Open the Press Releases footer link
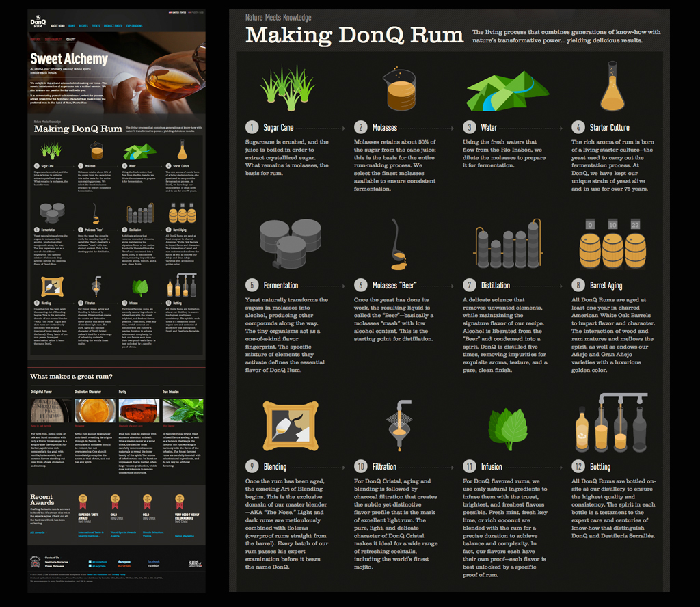The image size is (700, 607). click(x=55, y=565)
